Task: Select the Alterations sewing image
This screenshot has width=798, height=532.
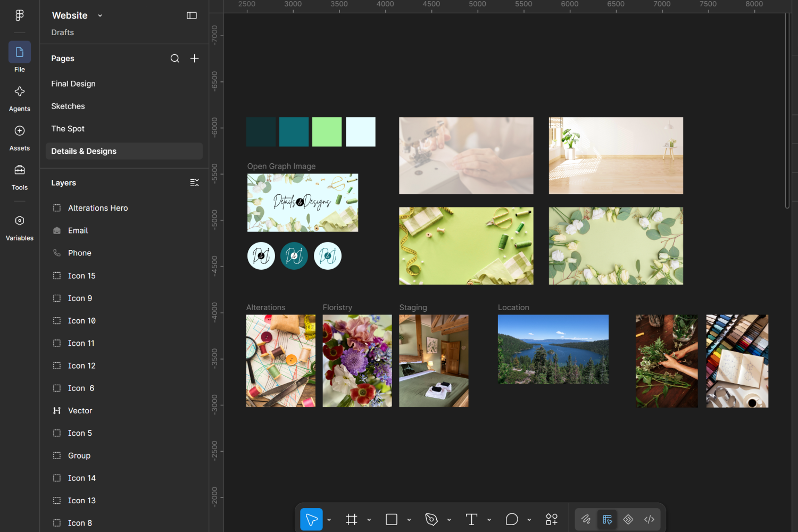Action: point(281,361)
